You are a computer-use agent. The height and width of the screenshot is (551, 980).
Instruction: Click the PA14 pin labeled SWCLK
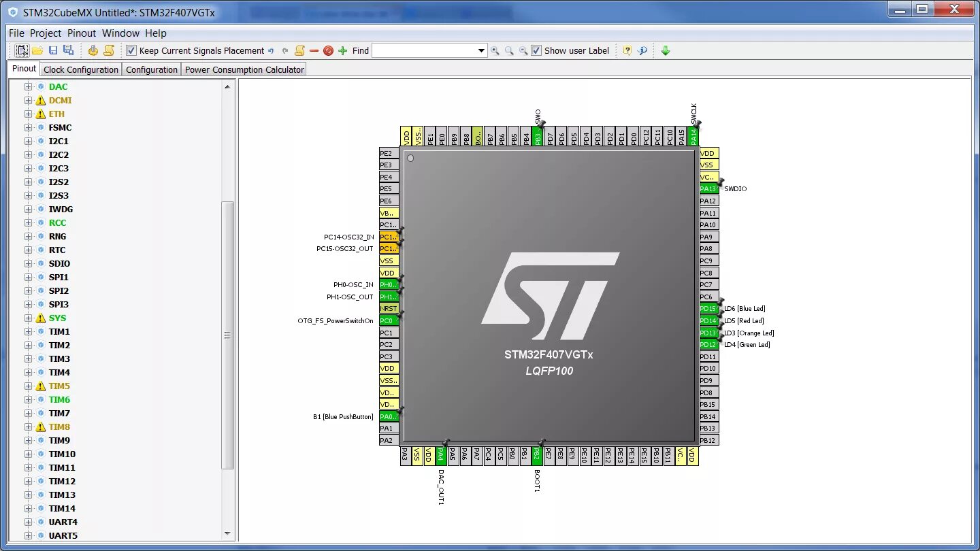click(693, 135)
